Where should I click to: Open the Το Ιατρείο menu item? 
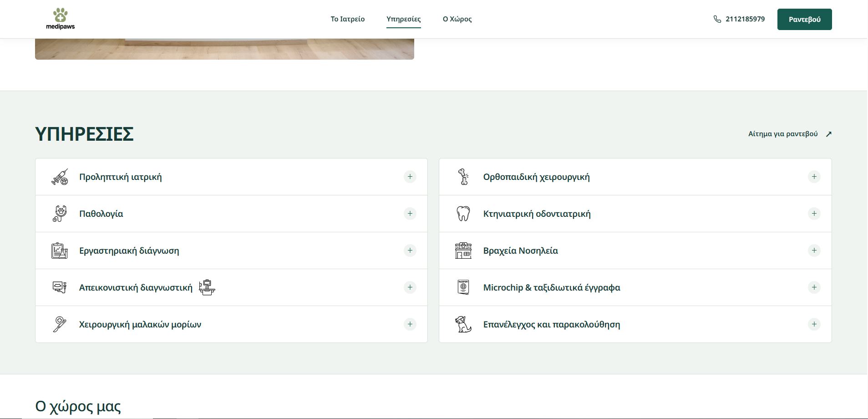tap(348, 19)
